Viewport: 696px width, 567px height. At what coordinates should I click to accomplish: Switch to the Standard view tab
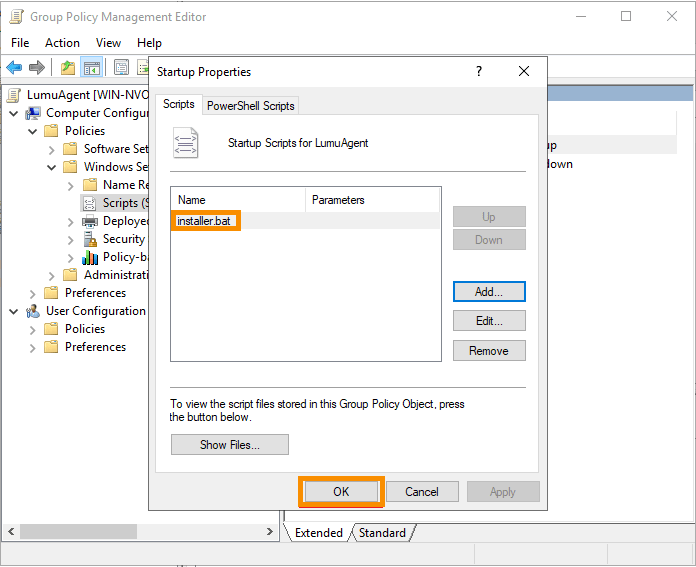point(382,532)
